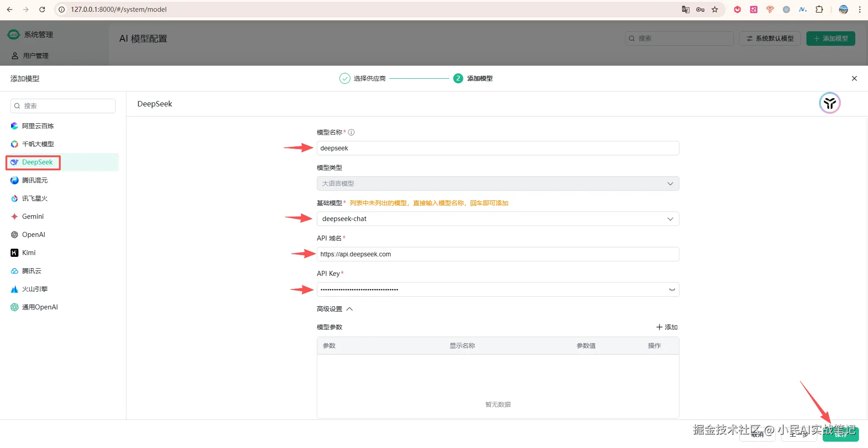Click the 参数值 column header
868x448 pixels.
tap(586, 346)
